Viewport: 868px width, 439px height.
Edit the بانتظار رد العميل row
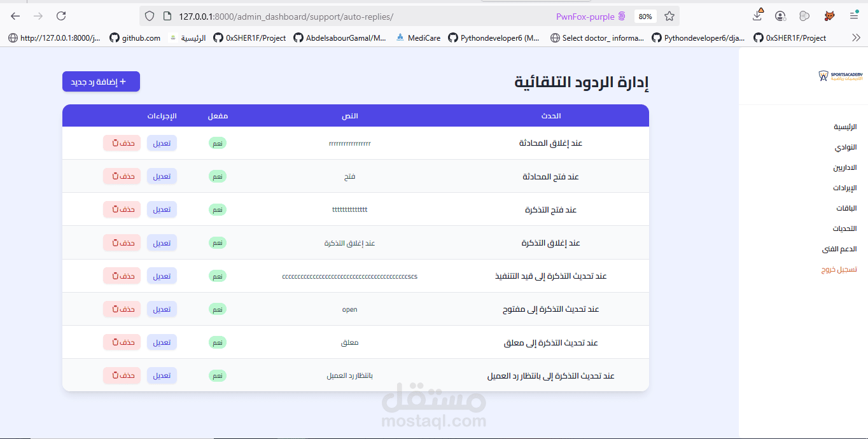pos(162,375)
